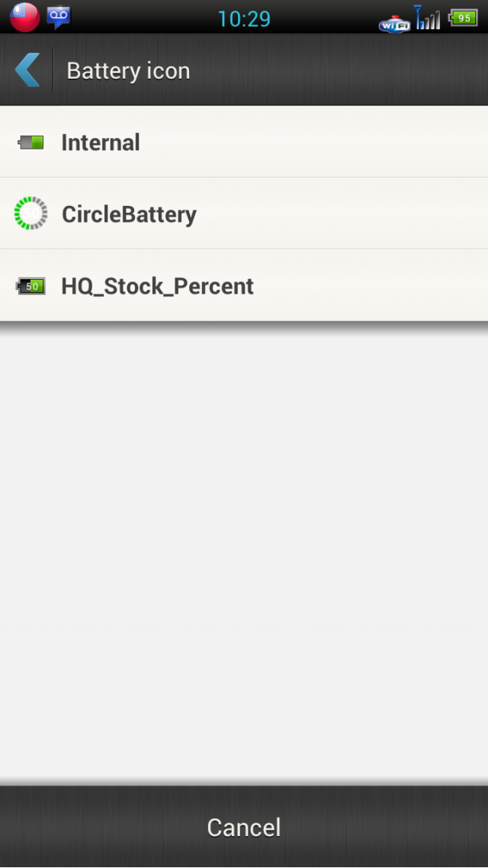The height and width of the screenshot is (868, 488).
Task: Tap the 10:29 clock in status bar
Action: (x=244, y=19)
